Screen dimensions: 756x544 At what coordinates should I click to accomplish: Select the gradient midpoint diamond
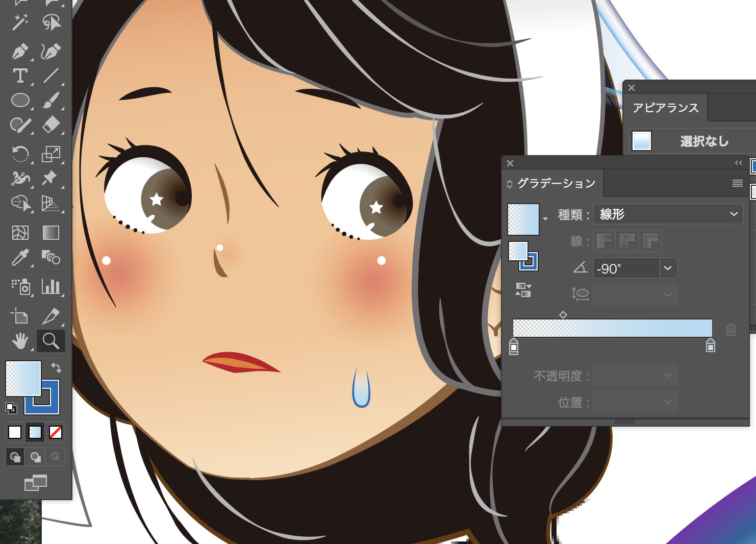[x=563, y=315]
